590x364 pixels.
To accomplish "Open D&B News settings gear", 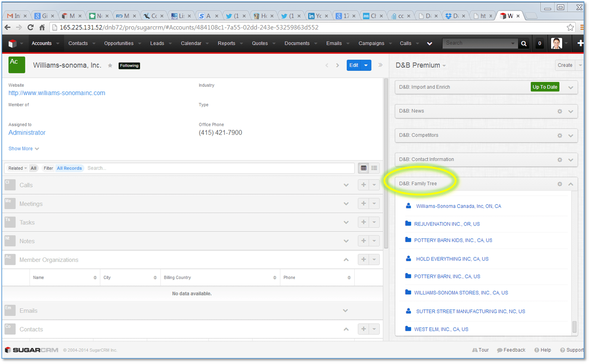I will [x=560, y=111].
